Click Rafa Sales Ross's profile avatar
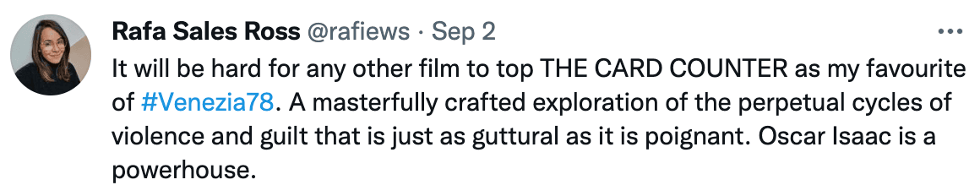Screen dimensions: 980x196 [x=51, y=55]
